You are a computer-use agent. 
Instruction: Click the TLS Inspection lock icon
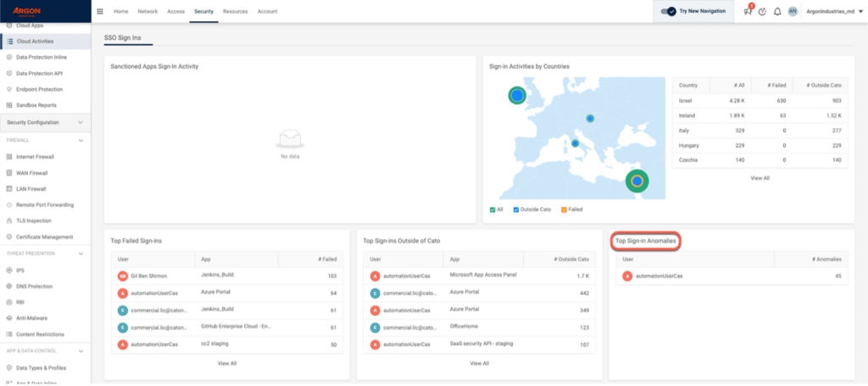[x=10, y=221]
